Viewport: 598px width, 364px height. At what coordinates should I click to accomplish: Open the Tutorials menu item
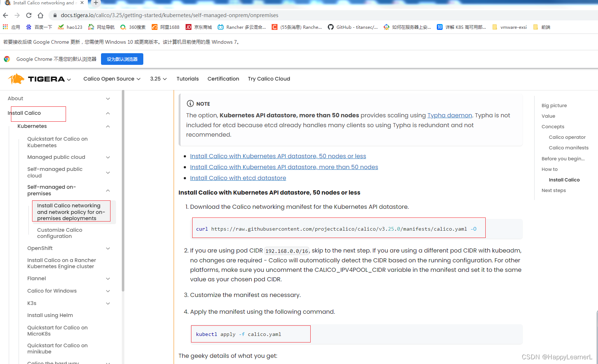(x=187, y=79)
